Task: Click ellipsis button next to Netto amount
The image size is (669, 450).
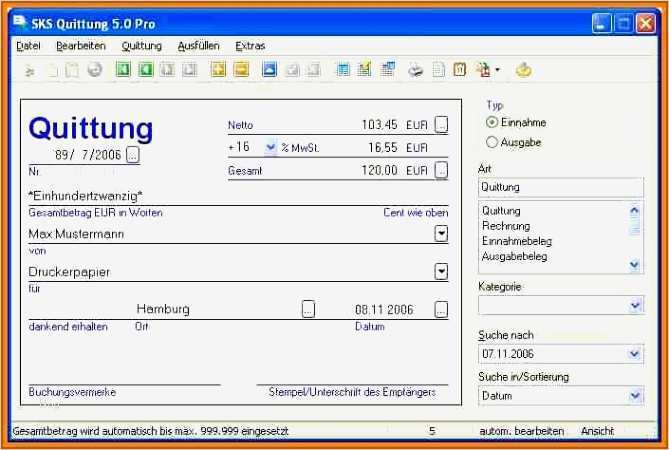Action: pos(441,125)
